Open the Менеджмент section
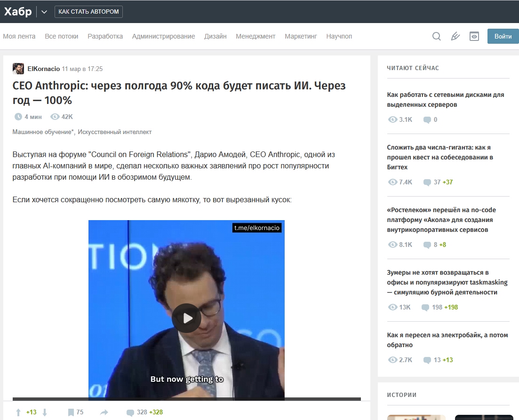 click(x=256, y=36)
